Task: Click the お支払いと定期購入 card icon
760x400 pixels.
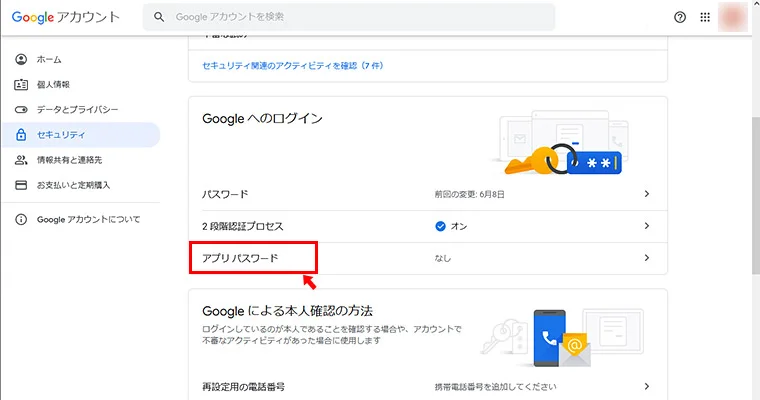Action: (x=21, y=185)
